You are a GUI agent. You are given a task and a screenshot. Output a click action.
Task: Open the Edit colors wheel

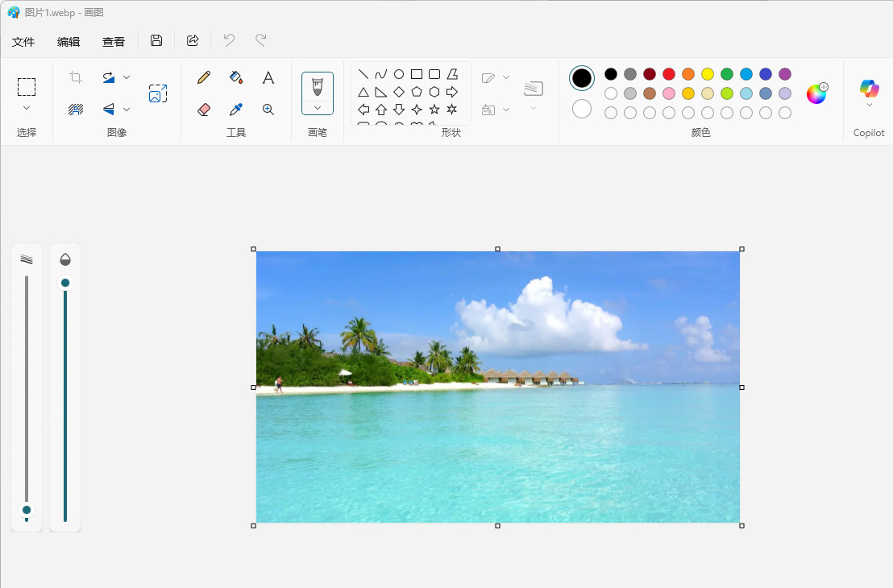click(816, 93)
